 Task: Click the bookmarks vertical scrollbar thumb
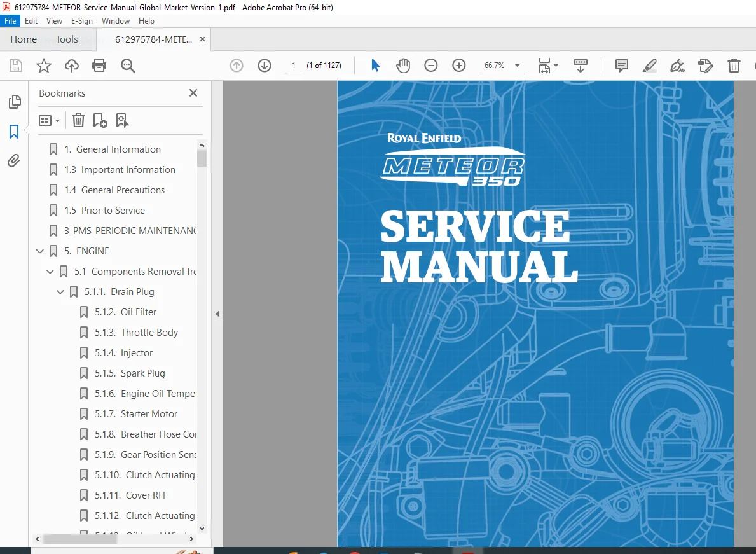tap(202, 158)
